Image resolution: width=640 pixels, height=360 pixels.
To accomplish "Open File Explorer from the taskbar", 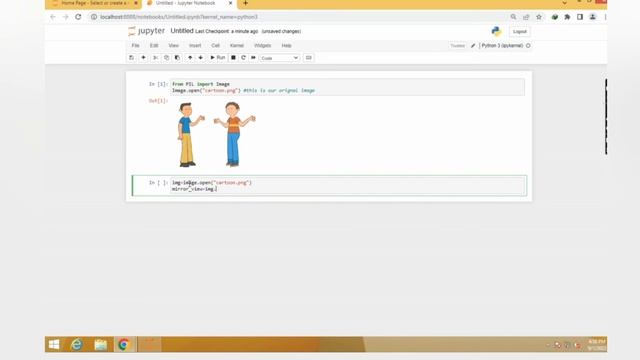I will [x=100, y=344].
